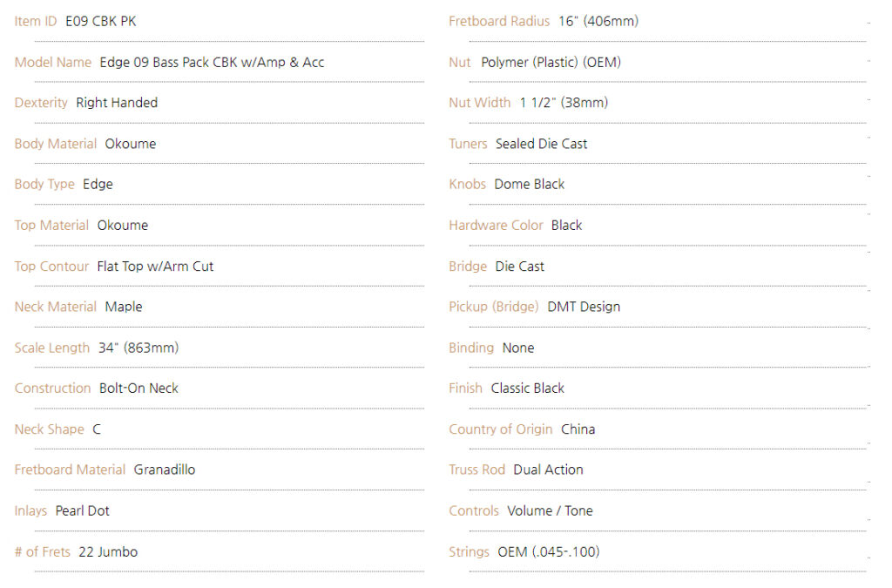Click the Item ID label
This screenshot has height=588, width=892.
[35, 22]
